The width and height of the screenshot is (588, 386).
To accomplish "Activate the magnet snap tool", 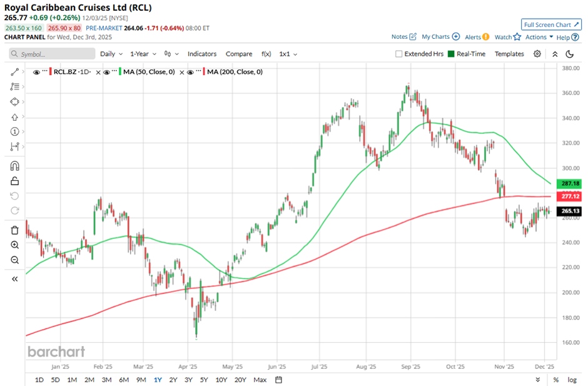I will pos(15,166).
